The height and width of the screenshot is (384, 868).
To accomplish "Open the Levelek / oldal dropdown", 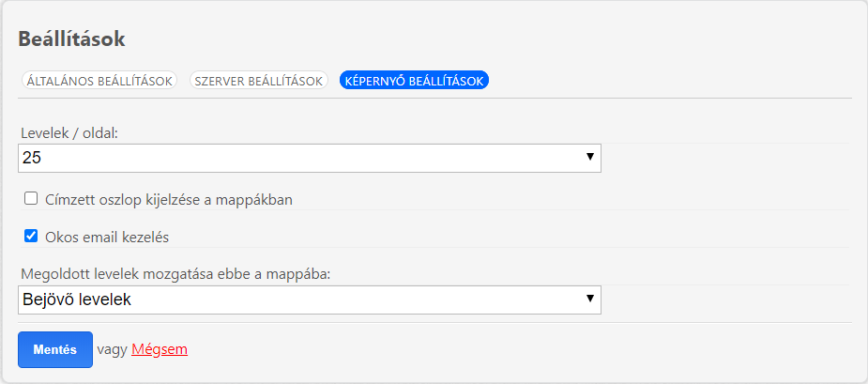I will tap(310, 158).
